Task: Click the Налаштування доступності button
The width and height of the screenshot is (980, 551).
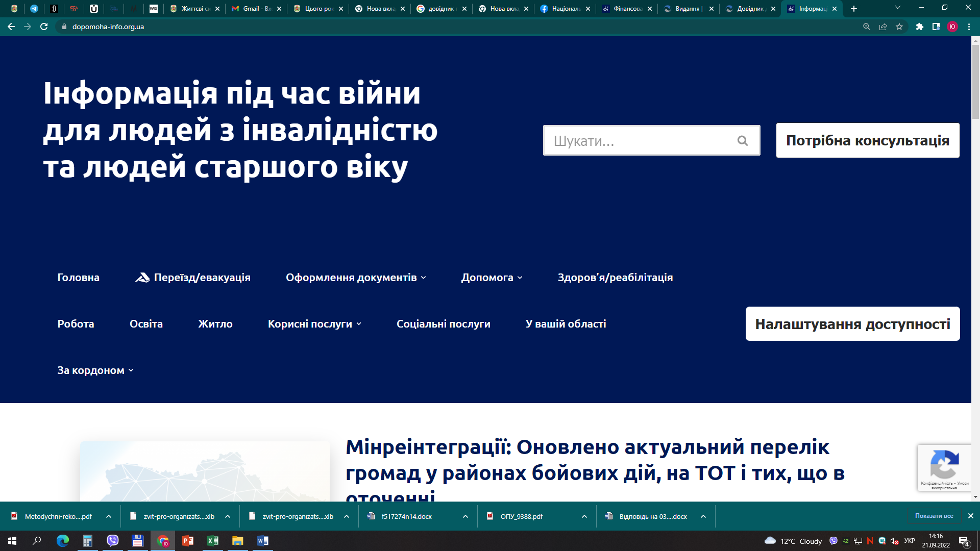Action: (x=852, y=324)
